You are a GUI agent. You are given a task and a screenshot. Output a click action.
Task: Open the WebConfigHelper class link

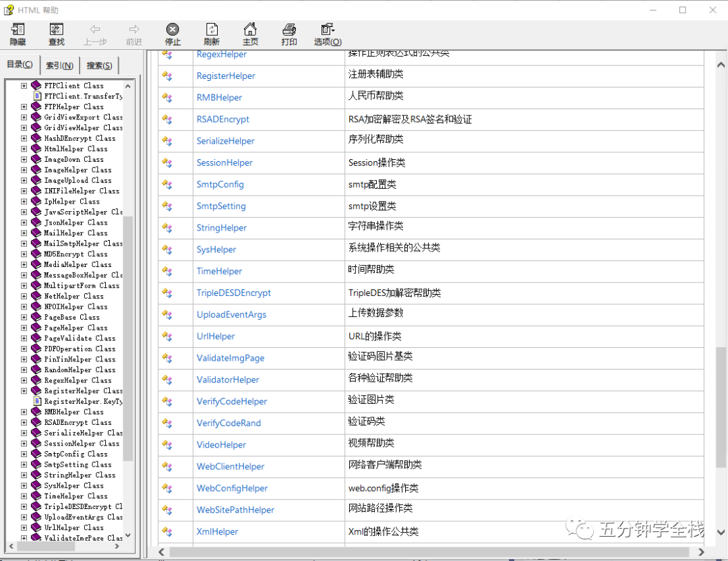232,488
